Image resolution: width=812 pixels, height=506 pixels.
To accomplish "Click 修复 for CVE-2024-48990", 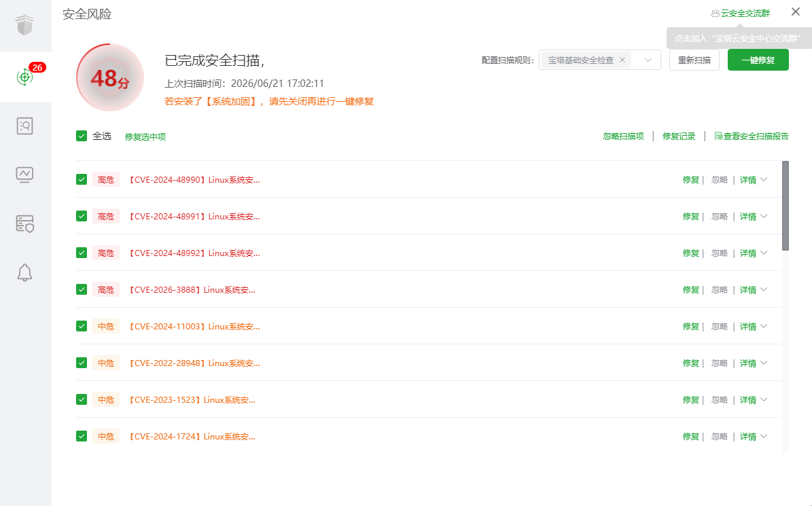I will (691, 179).
